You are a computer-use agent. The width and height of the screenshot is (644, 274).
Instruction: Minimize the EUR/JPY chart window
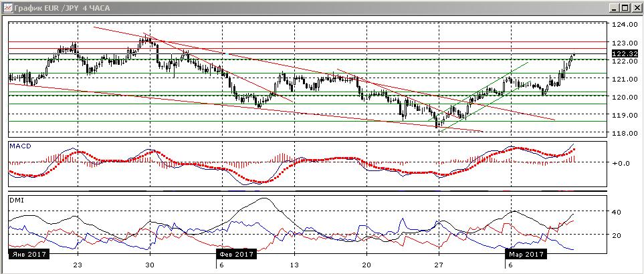(x=615, y=8)
